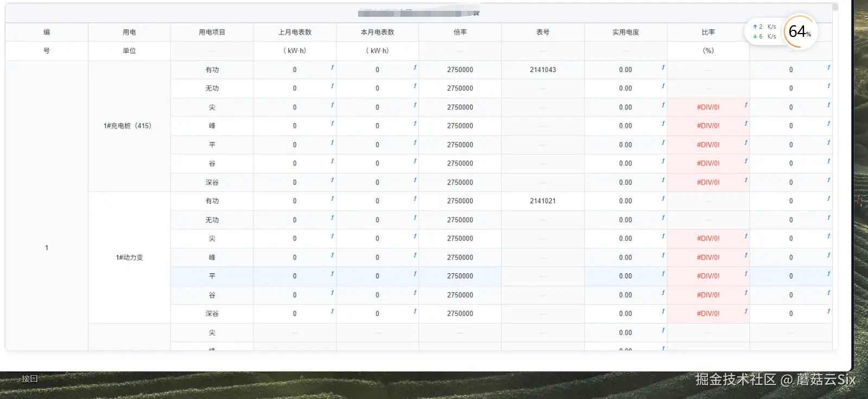Click formula icon in 1#动力变 深谷 本月电表数 cell
The image size is (868, 399).
click(415, 311)
